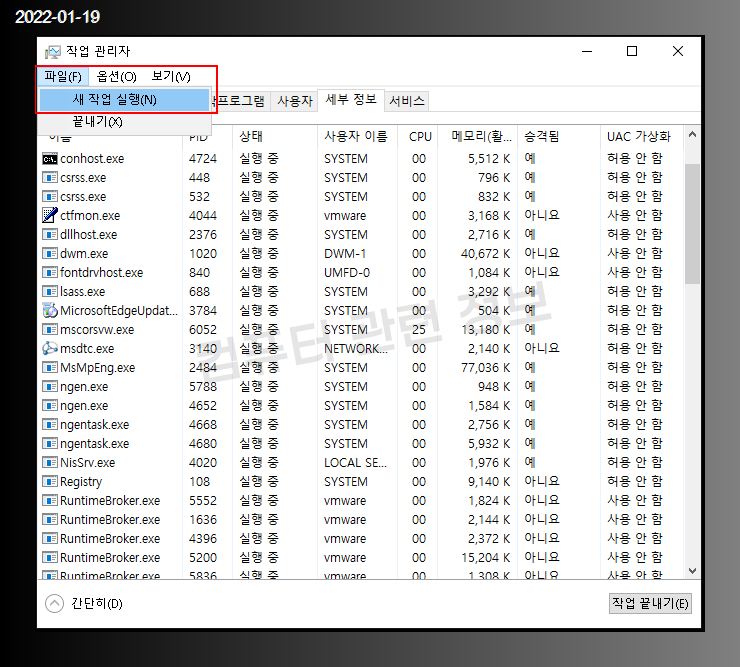Click the scrollbar down arrow

(692, 571)
